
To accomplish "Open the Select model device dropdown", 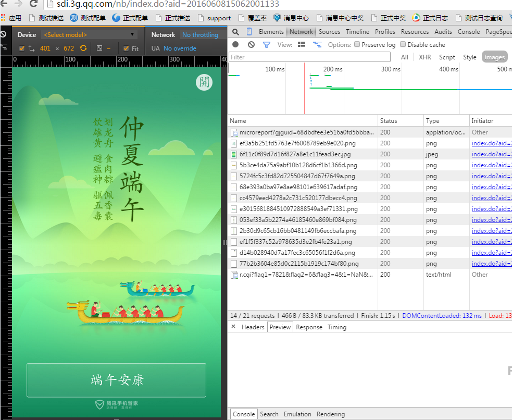I will point(89,35).
